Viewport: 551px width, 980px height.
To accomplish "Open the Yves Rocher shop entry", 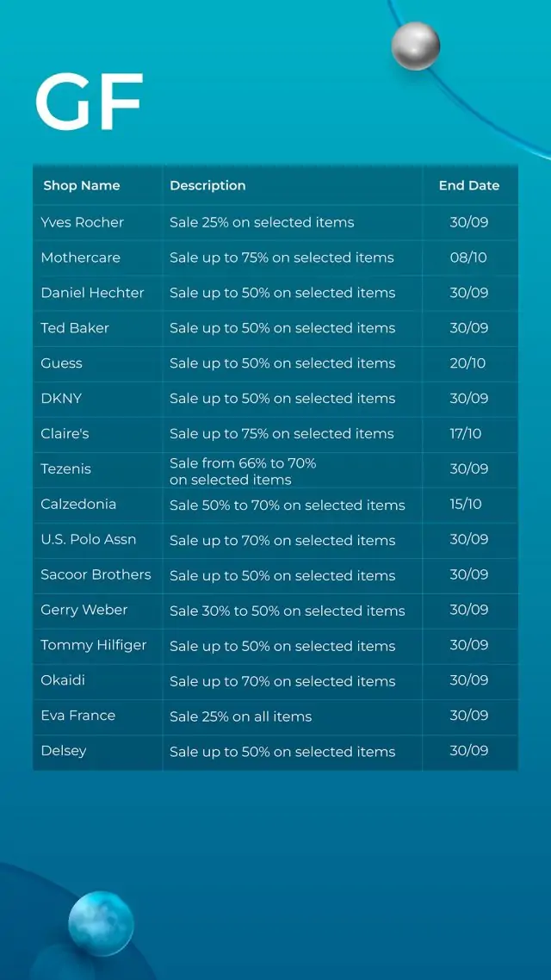I will (83, 222).
